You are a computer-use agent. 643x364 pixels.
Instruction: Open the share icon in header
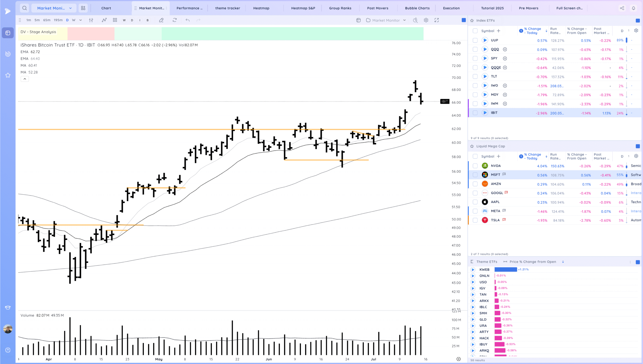622,8
